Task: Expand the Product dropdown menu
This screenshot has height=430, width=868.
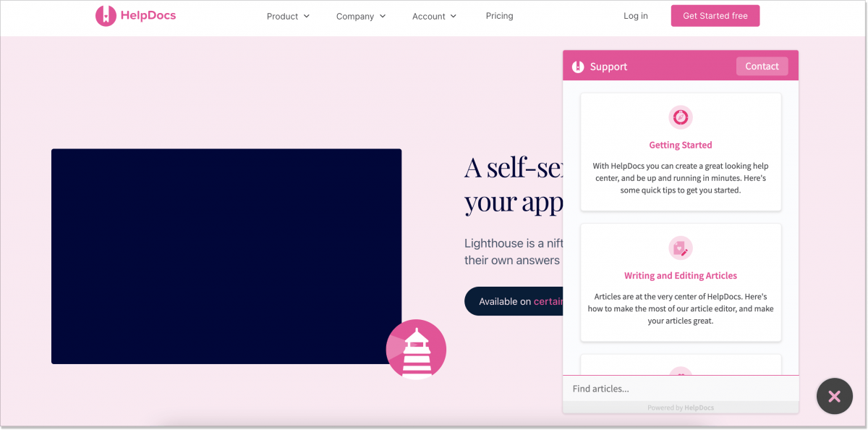Action: (x=287, y=15)
